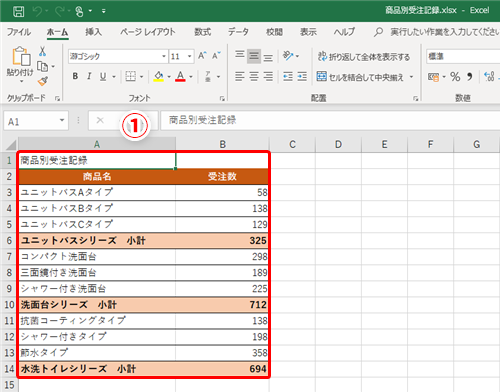This screenshot has width=500, height=392.
Task: Click the Borders icon
Action: tap(130, 76)
